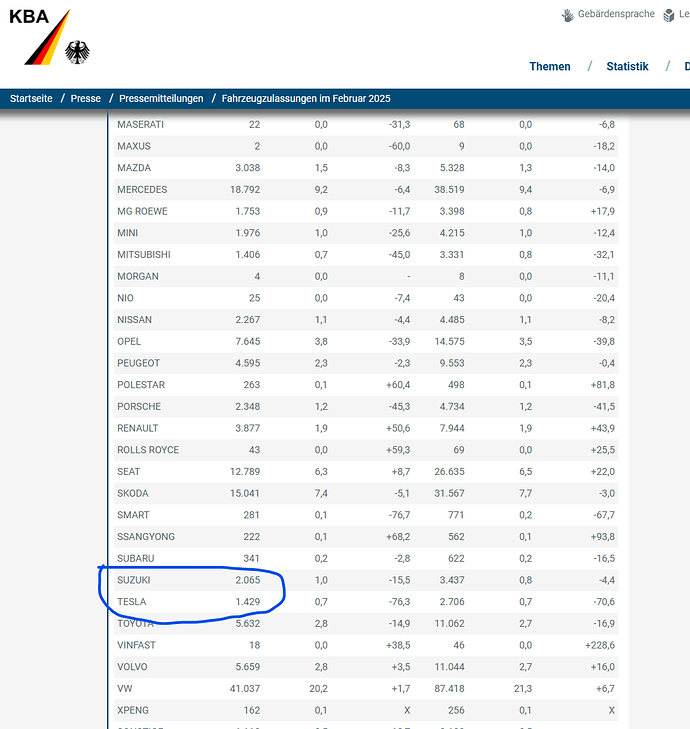Click Toyota value 5.632
Screen dimensions: 690x729
click(248, 623)
